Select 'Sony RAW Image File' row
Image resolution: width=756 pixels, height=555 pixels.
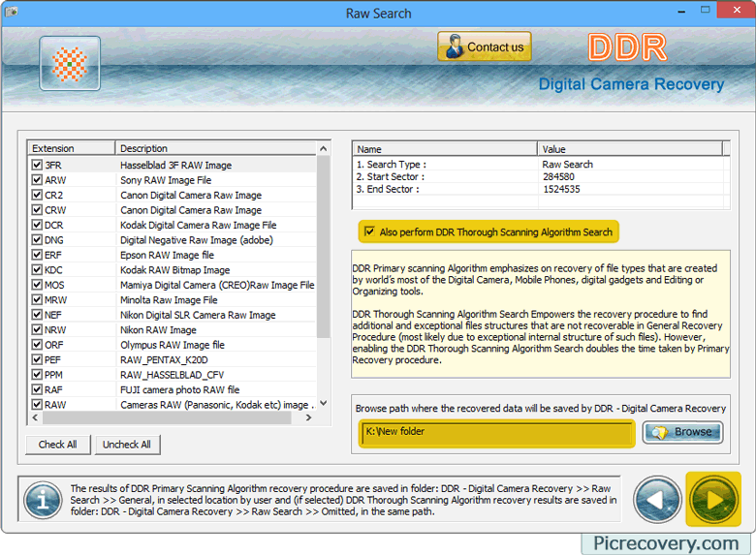coord(173,180)
